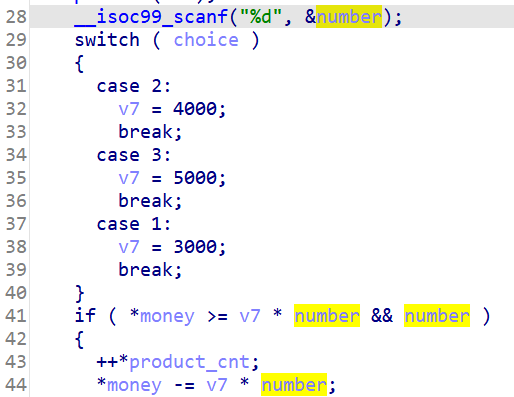Click the choice variable in switch
The height and width of the screenshot is (397, 514).
(206, 40)
